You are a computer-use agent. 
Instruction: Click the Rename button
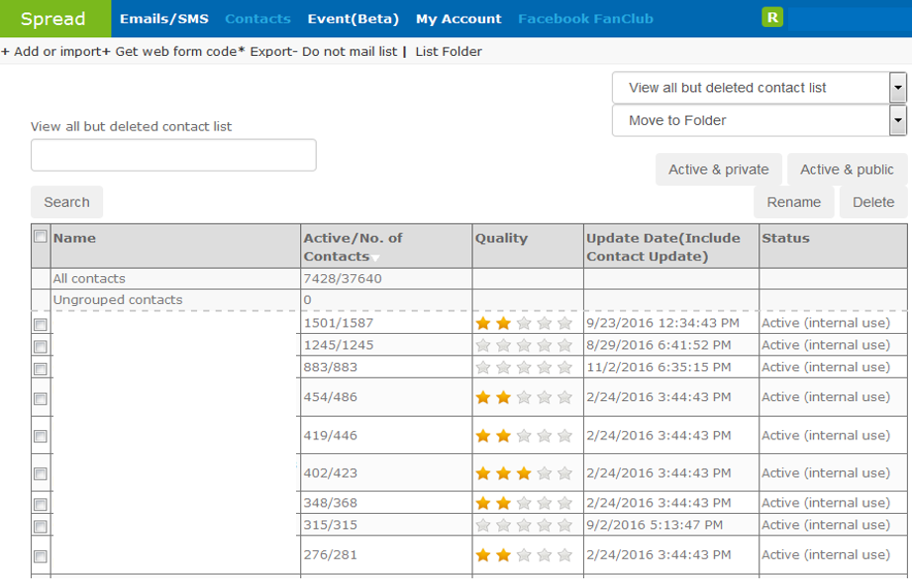[x=794, y=202]
